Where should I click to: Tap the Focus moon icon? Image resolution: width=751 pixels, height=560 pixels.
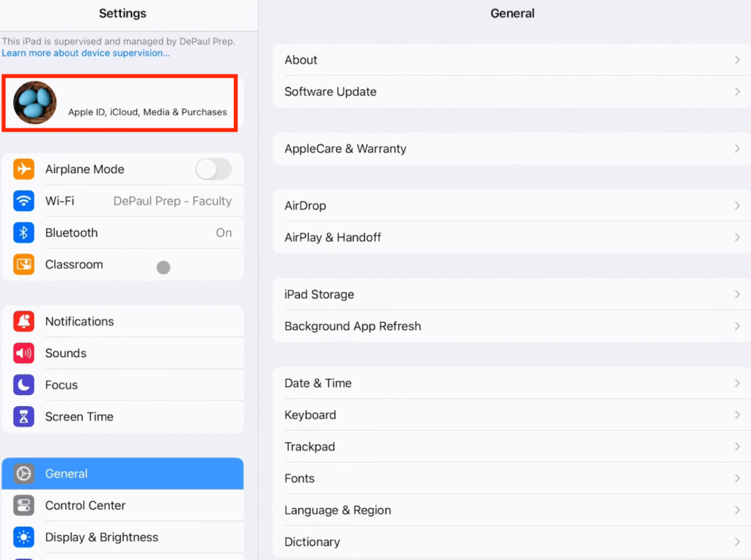(23, 385)
